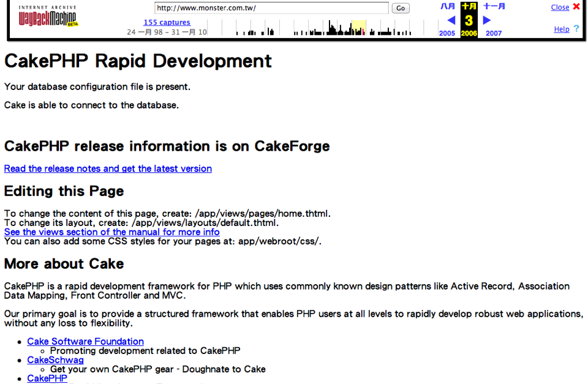
Task: Click the CakePHP release information heading
Action: [x=167, y=146]
